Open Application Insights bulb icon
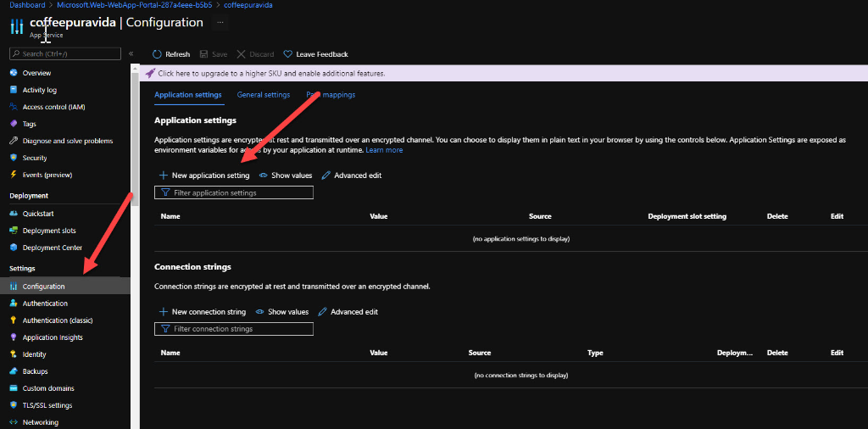 [x=14, y=337]
